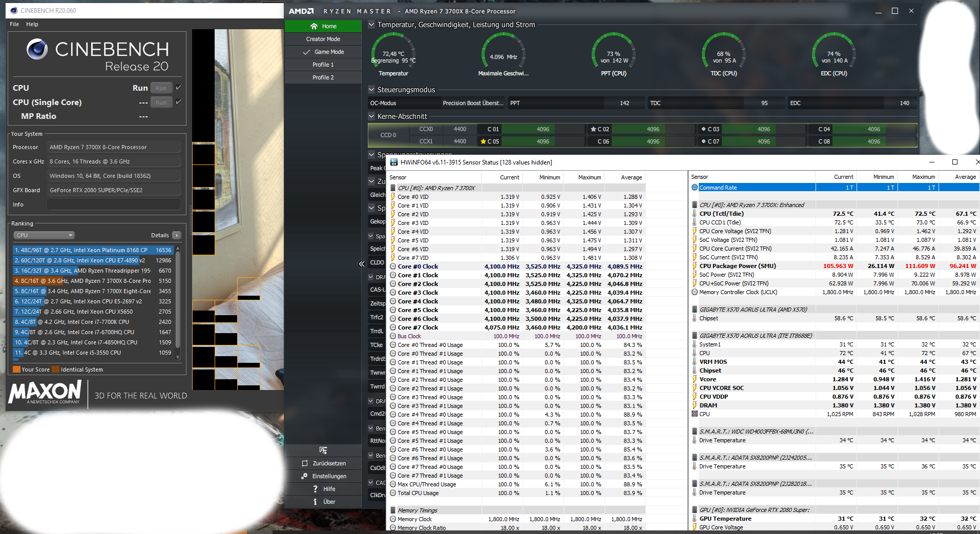Viewport: 980px width, 534px height.
Task: Click the lightning icon beside DRAM voltage row
Action: coord(694,405)
